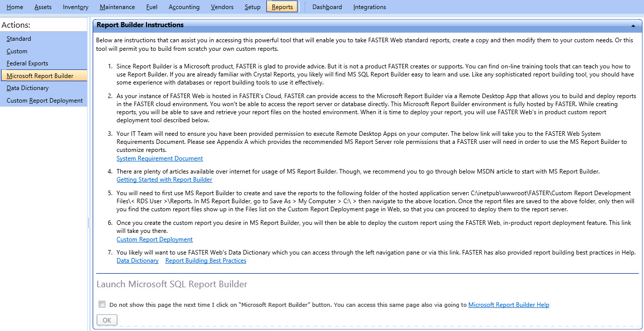Open the Home menu

[x=15, y=7]
